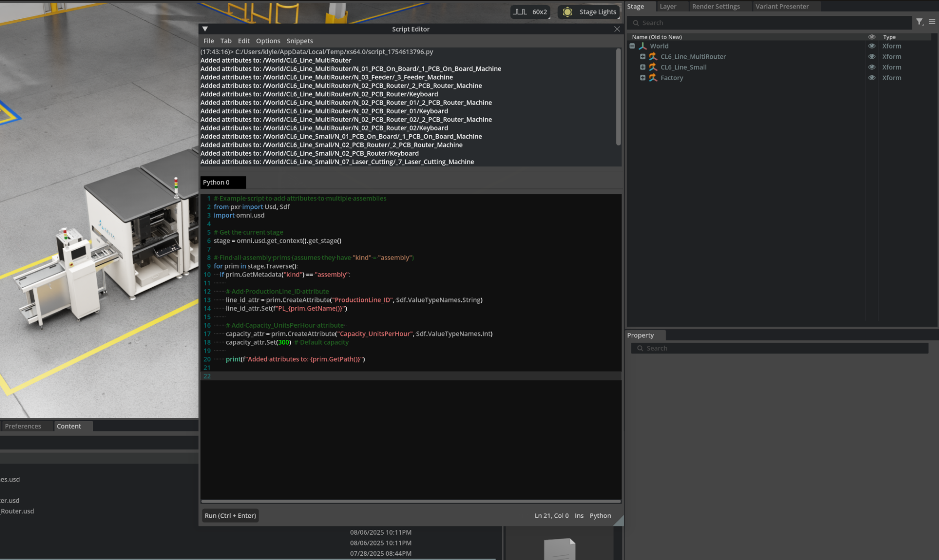
Task: Switch to the Render Settings tab
Action: coord(715,6)
